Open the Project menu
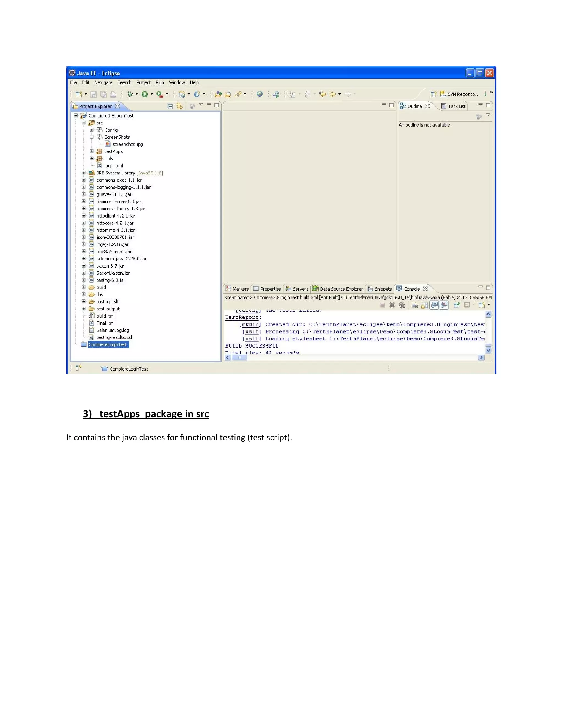 tap(143, 83)
